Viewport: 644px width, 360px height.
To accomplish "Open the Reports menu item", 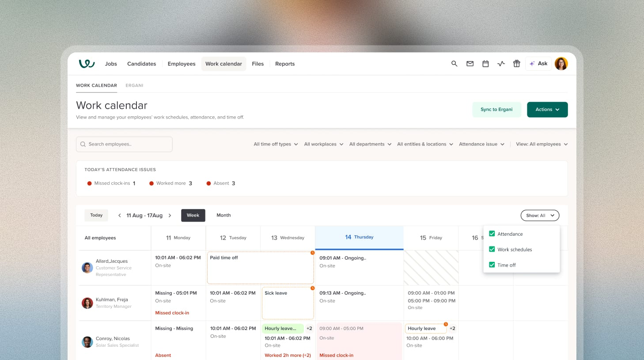I will [285, 64].
